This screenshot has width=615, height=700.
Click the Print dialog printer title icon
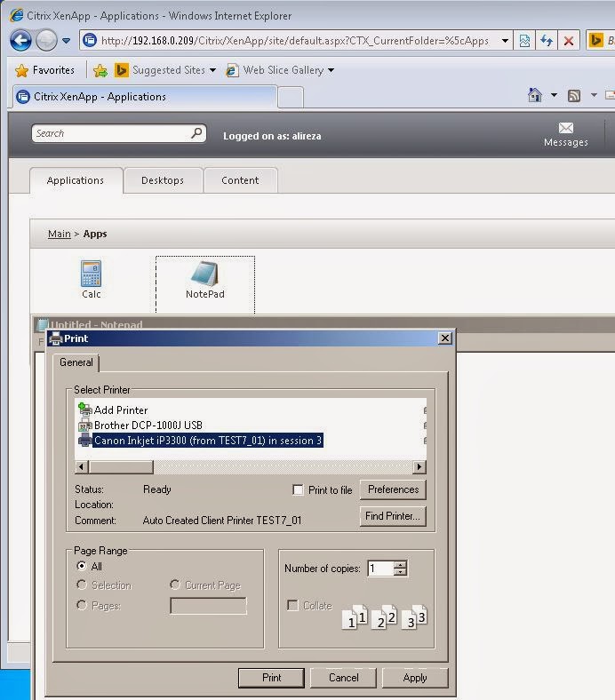click(56, 338)
